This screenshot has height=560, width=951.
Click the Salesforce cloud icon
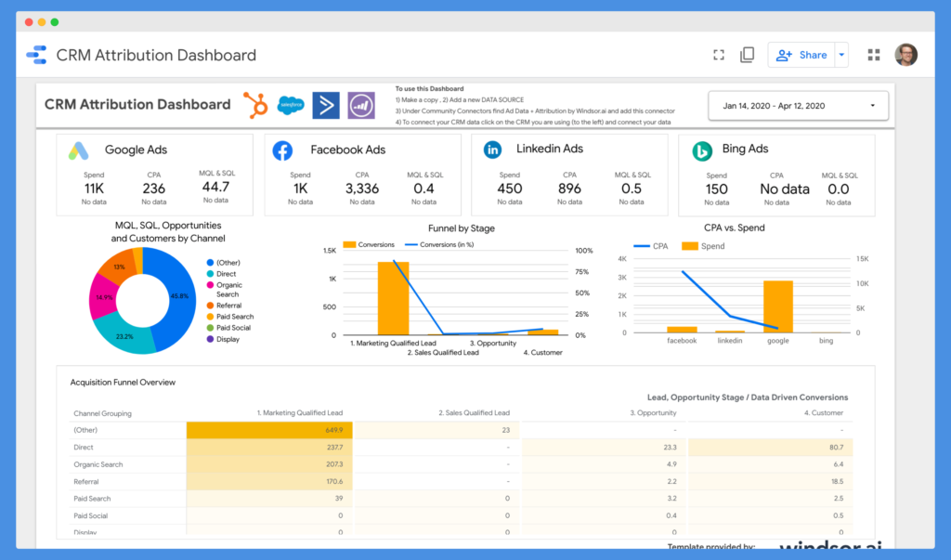click(292, 105)
